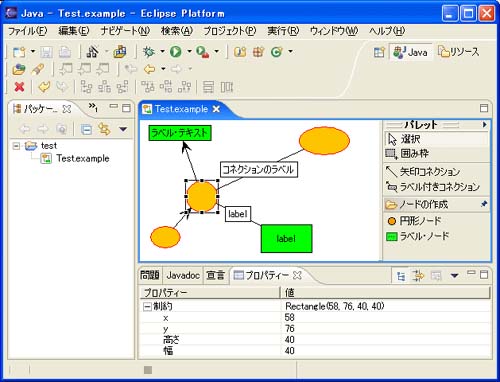Switch to the Javadoc tab
This screenshot has width=500, height=382.
point(183,275)
